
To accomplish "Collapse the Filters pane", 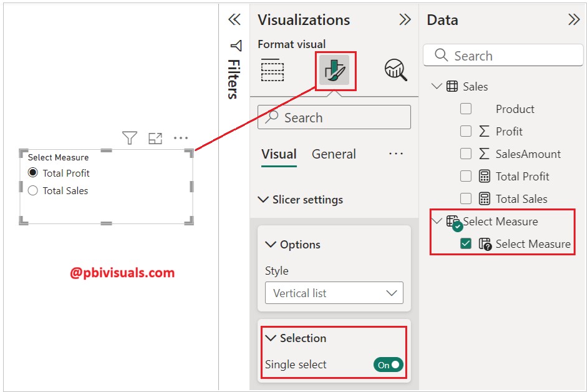I will [x=234, y=19].
